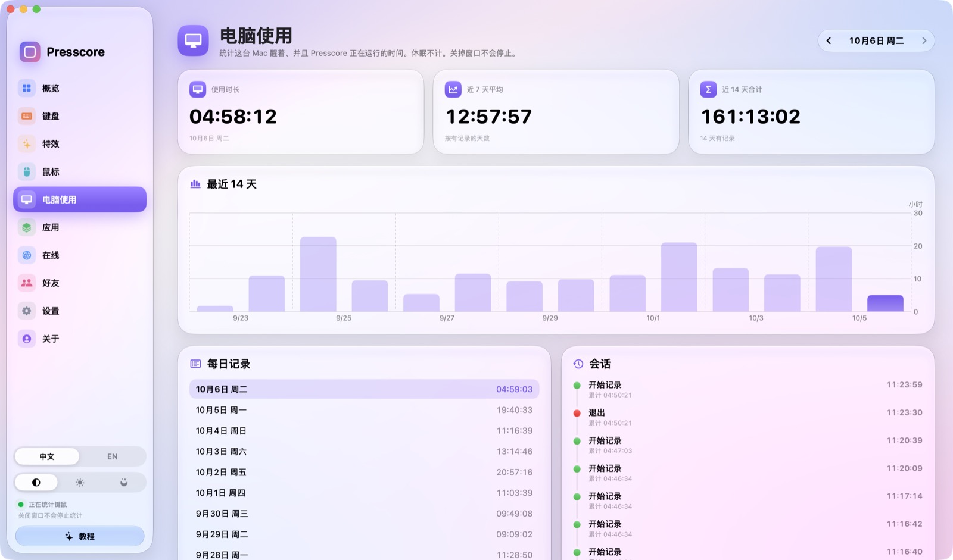953x560 pixels.
Task: Click the 10月6日 周二 date label in header
Action: [x=876, y=40]
